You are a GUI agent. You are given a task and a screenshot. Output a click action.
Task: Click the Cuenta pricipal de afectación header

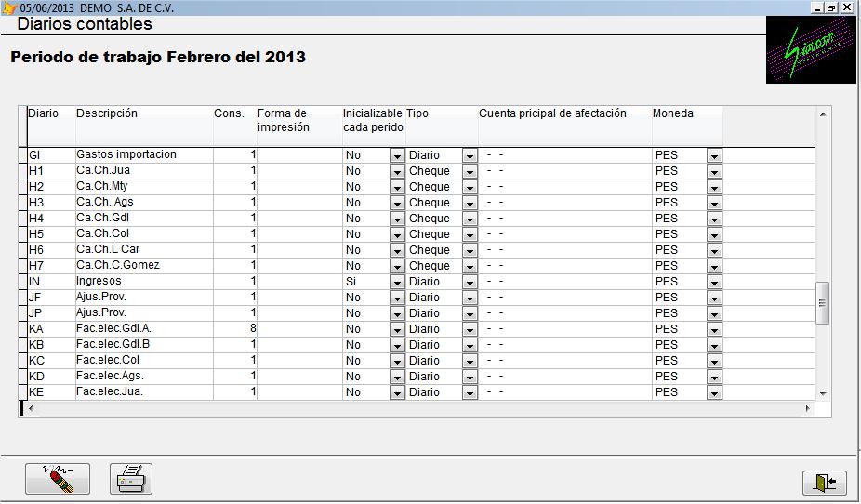(565, 126)
